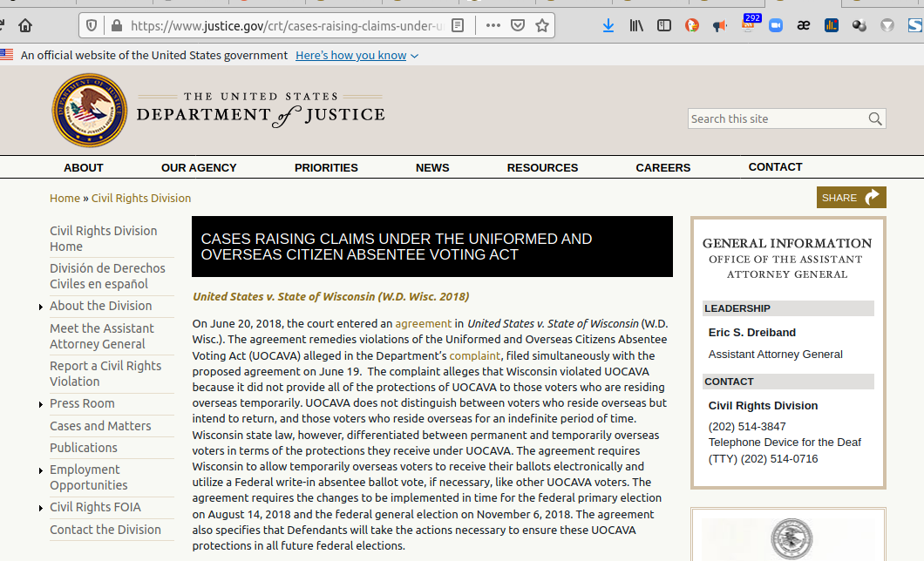View site security padlock info
The height and width of the screenshot is (561, 924).
click(x=117, y=26)
